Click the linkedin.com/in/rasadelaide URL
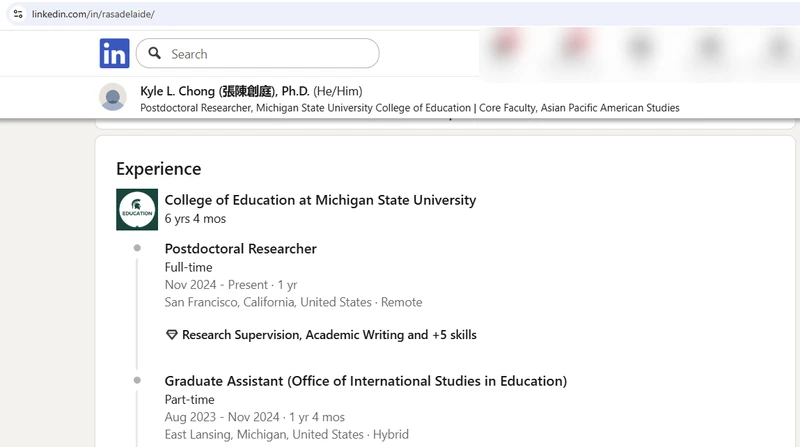This screenshot has width=800, height=447. tap(93, 14)
